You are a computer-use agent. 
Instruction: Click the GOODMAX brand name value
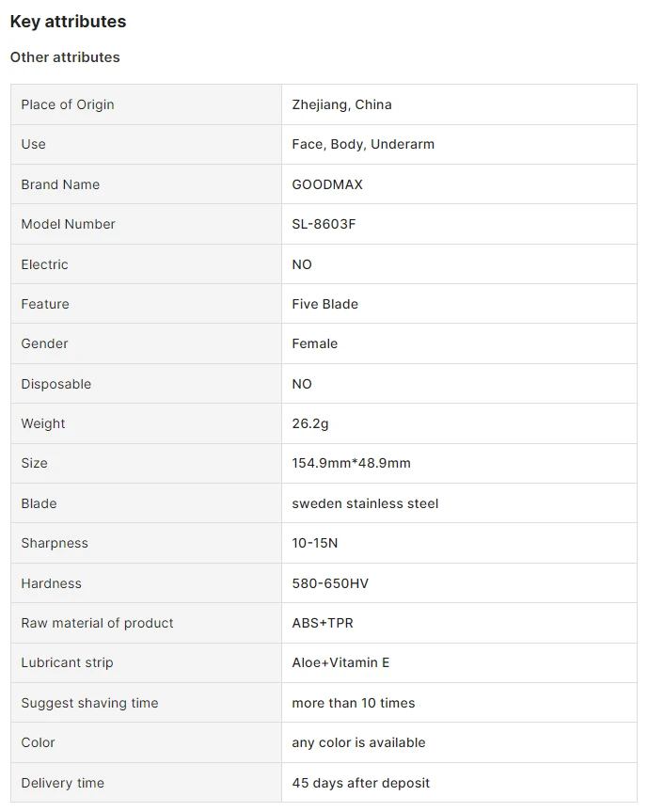[327, 184]
